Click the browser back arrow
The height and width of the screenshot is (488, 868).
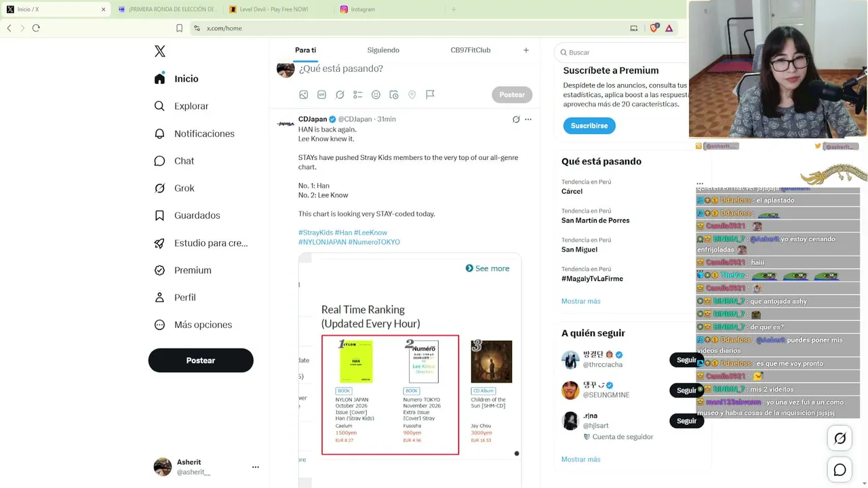[9, 28]
